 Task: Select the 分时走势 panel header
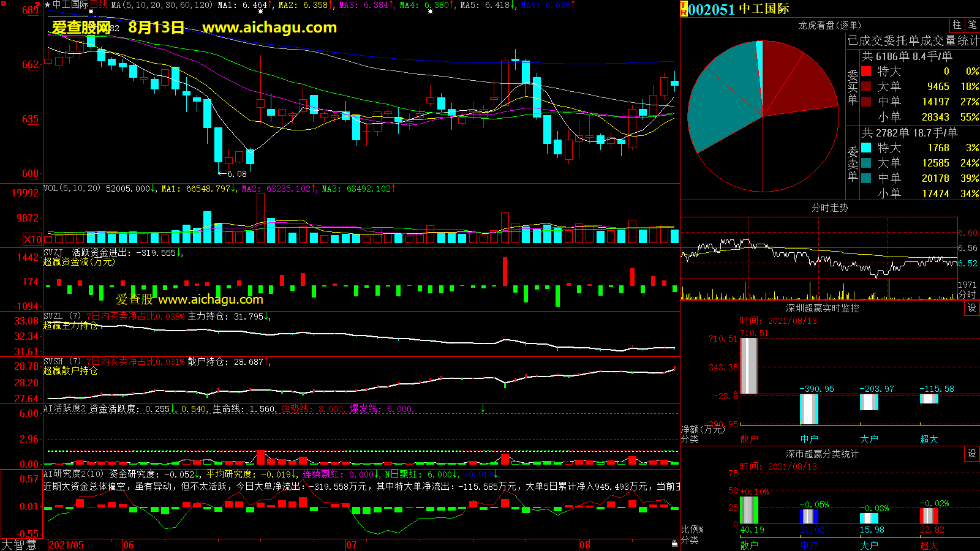click(x=829, y=208)
